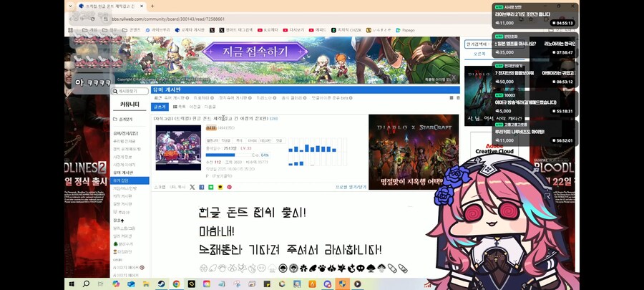Switch to Chrome on the taskbar
Screen dimensions: 644x290
pos(176,284)
